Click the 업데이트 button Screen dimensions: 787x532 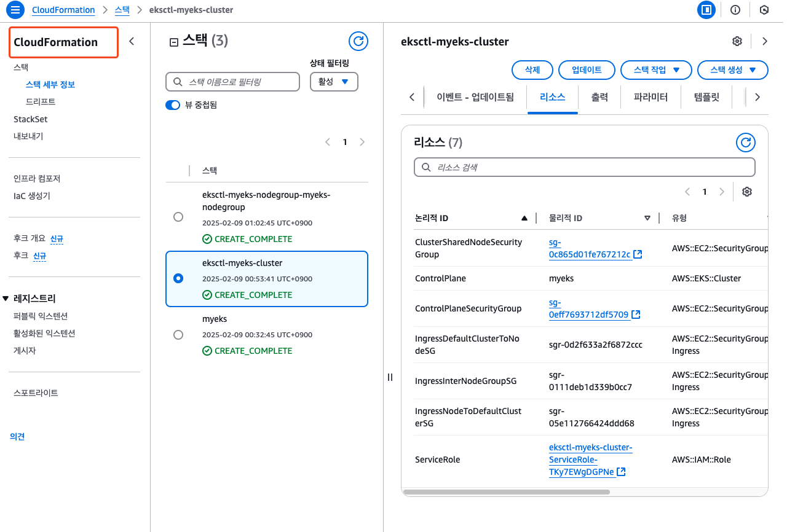pos(587,70)
